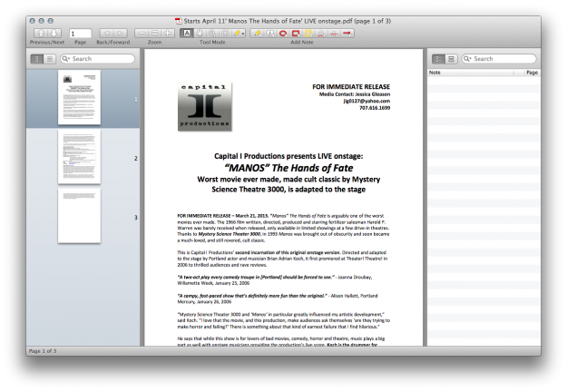The width and height of the screenshot is (567, 392).
Task: Click the title '"MANOS" The Hands of Fate'
Action: pyautogui.click(x=288, y=168)
